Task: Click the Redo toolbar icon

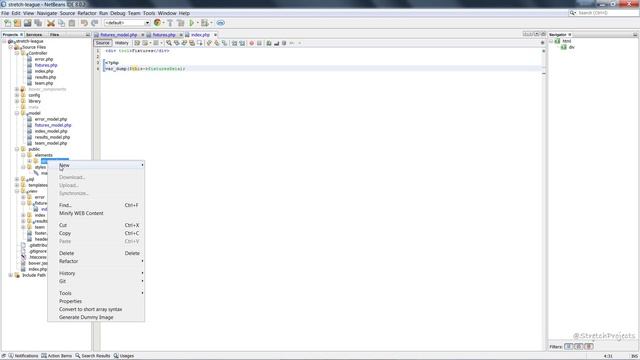Action: tap(95, 23)
